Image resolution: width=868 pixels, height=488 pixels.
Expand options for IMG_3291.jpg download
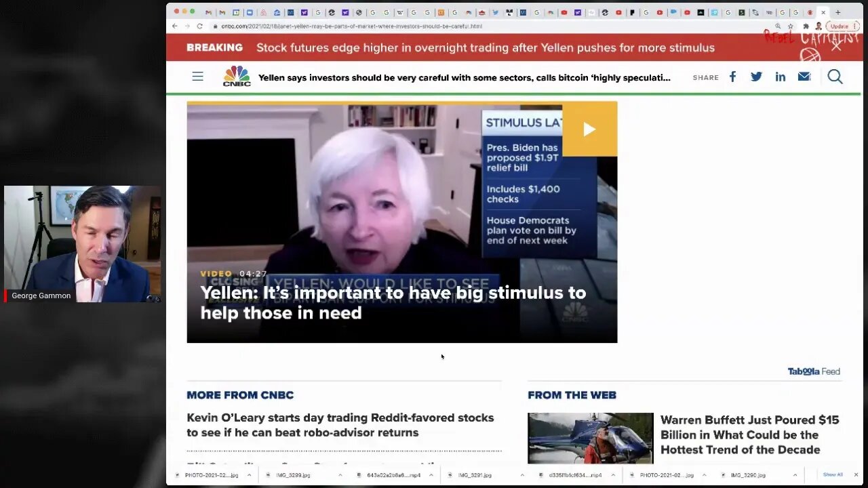pos(521,475)
